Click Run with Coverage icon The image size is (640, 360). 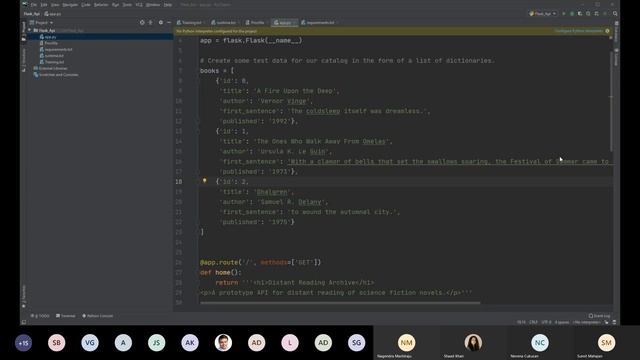coord(580,13)
